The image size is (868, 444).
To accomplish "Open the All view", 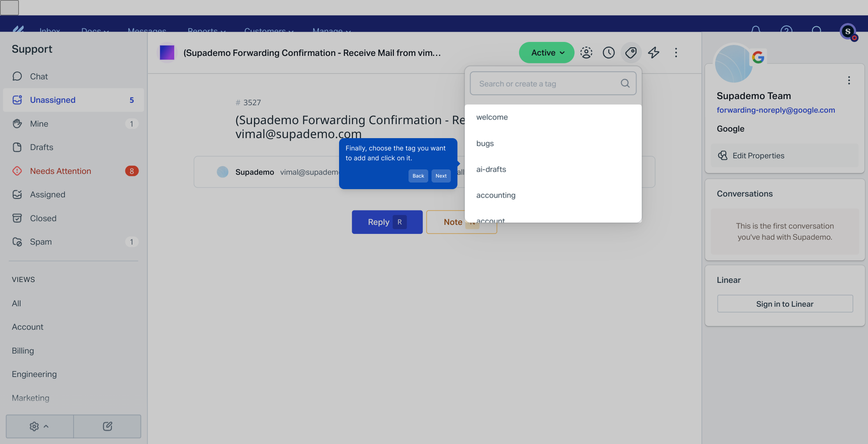I will pos(16,303).
